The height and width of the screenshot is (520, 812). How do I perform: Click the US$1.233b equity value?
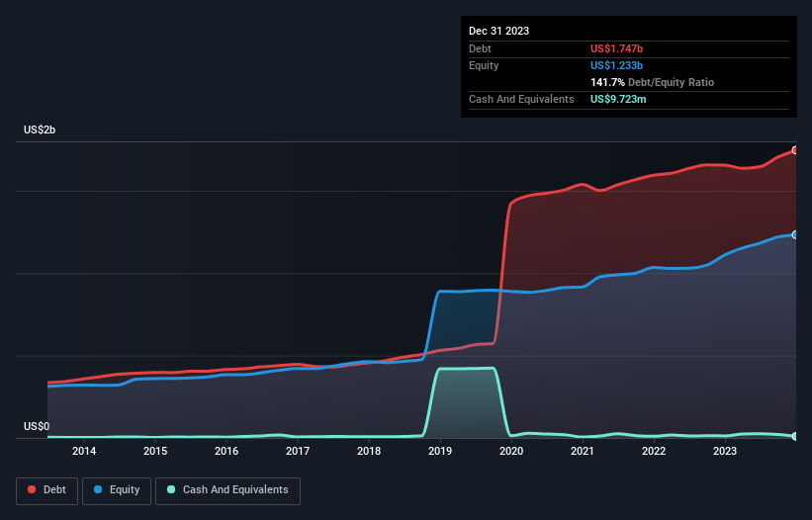616,65
